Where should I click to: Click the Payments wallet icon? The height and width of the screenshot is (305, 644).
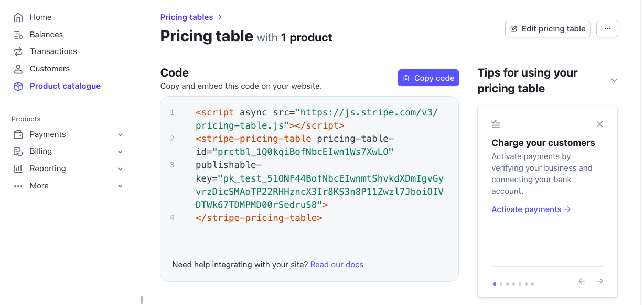(x=18, y=134)
